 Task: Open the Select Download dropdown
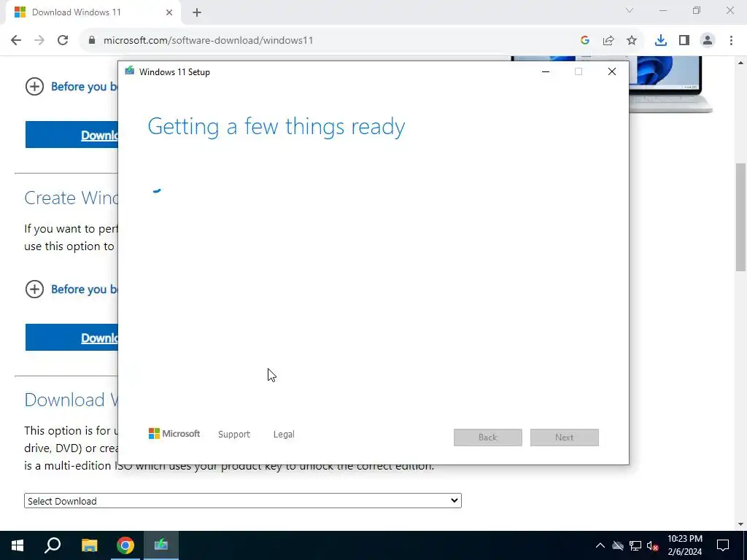coord(242,500)
